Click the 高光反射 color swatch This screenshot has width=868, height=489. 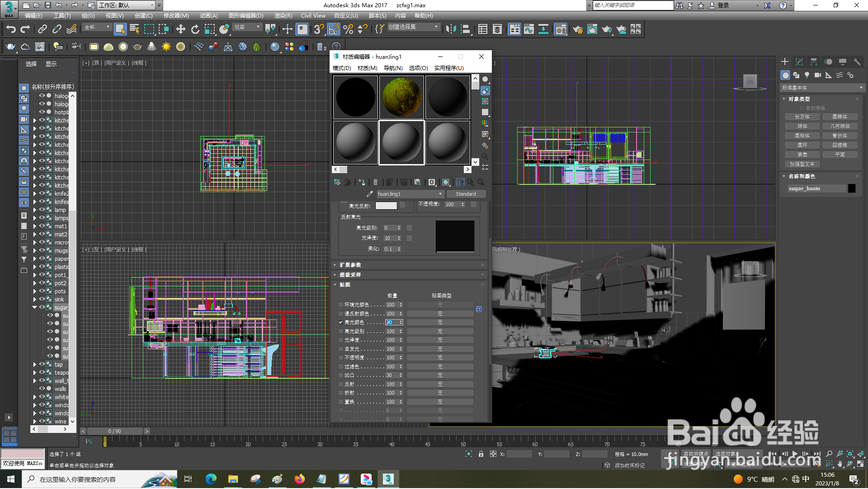(x=386, y=206)
